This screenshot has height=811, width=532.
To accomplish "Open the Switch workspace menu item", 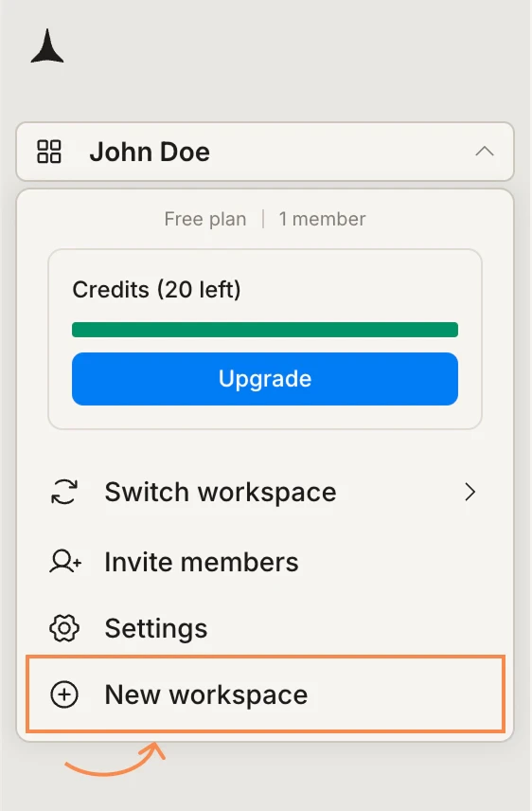I will (265, 492).
